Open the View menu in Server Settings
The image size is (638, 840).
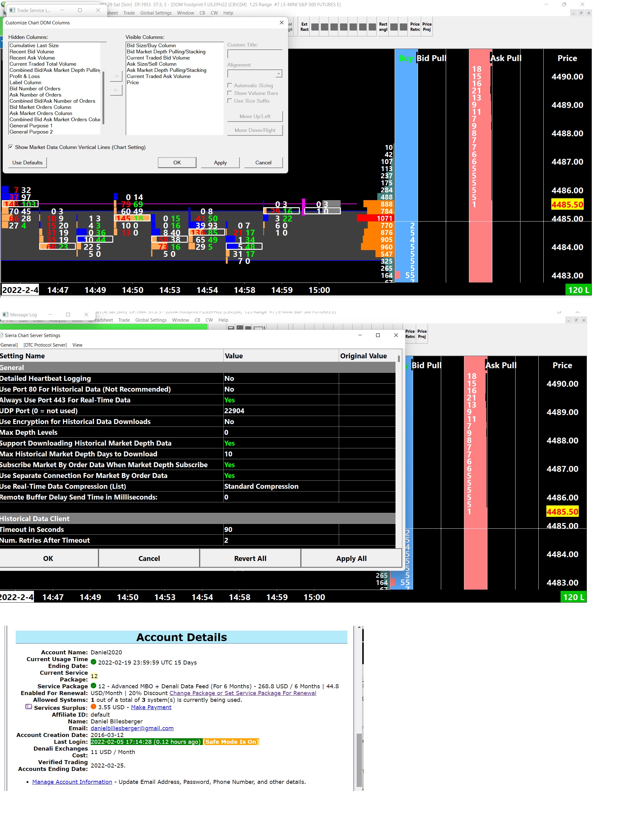coord(77,345)
